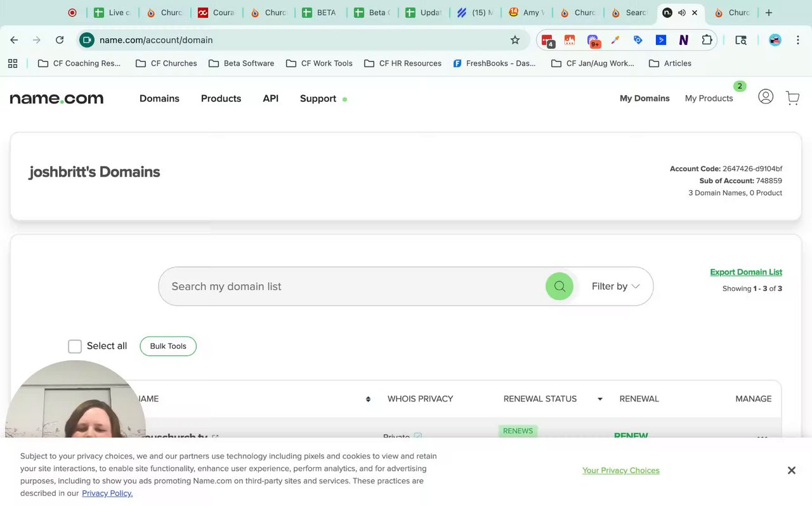Open the Chrome extensions puzzle icon
Screen dimensions: 812x506
click(x=707, y=40)
